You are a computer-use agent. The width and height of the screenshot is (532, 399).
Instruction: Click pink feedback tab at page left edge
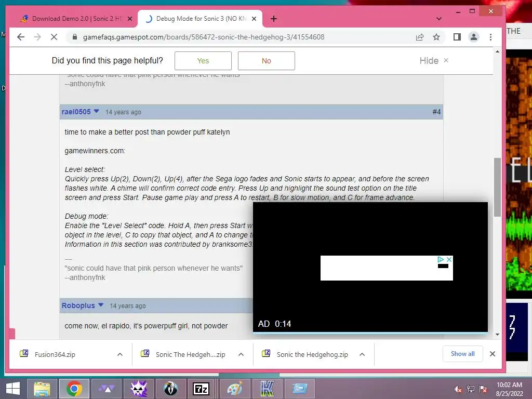12,334
